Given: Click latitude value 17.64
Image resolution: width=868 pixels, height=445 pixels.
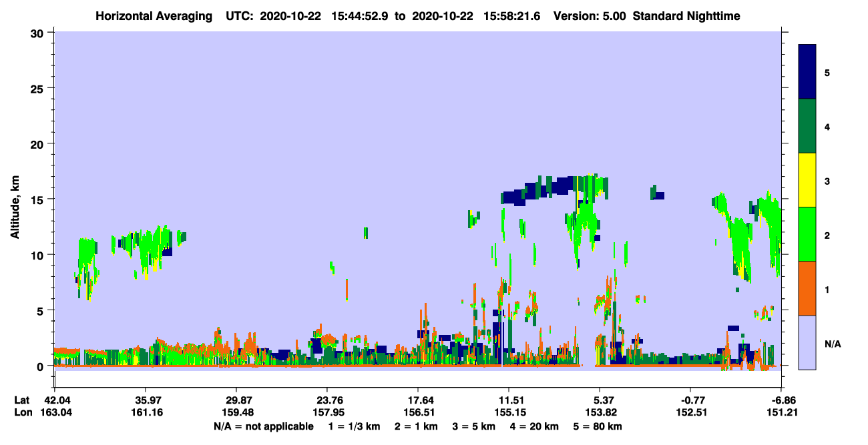Looking at the screenshot, I should (x=418, y=400).
